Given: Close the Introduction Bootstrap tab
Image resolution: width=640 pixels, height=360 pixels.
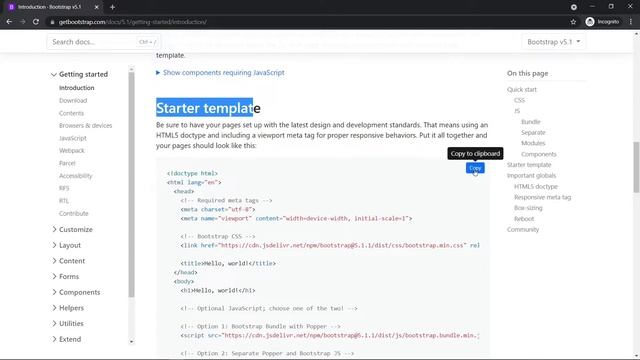Looking at the screenshot, I should 97,7.
